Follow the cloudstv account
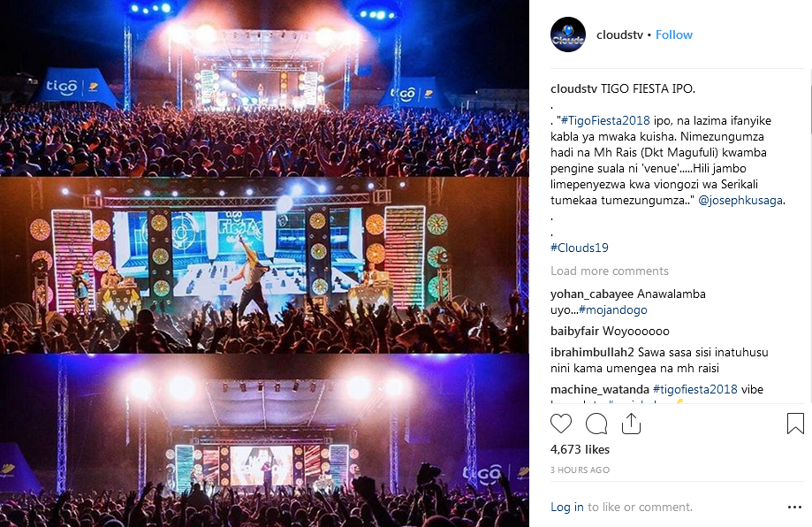Image resolution: width=812 pixels, height=527 pixels. 674,34
